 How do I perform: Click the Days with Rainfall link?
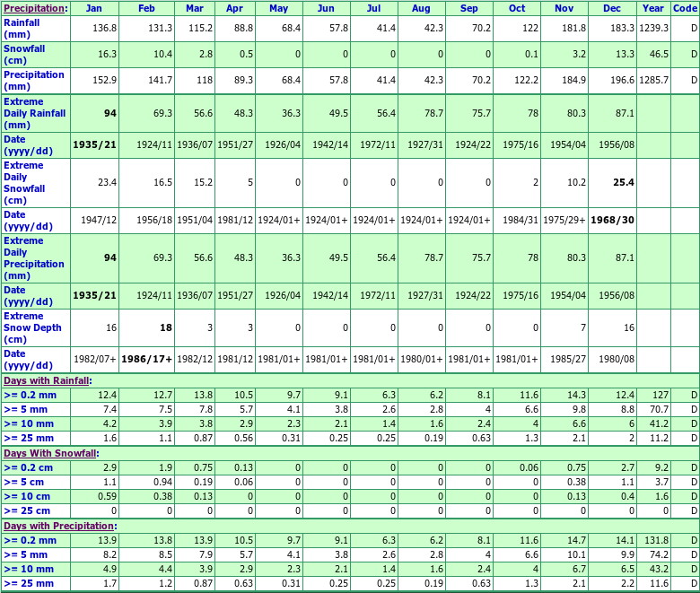[46, 380]
